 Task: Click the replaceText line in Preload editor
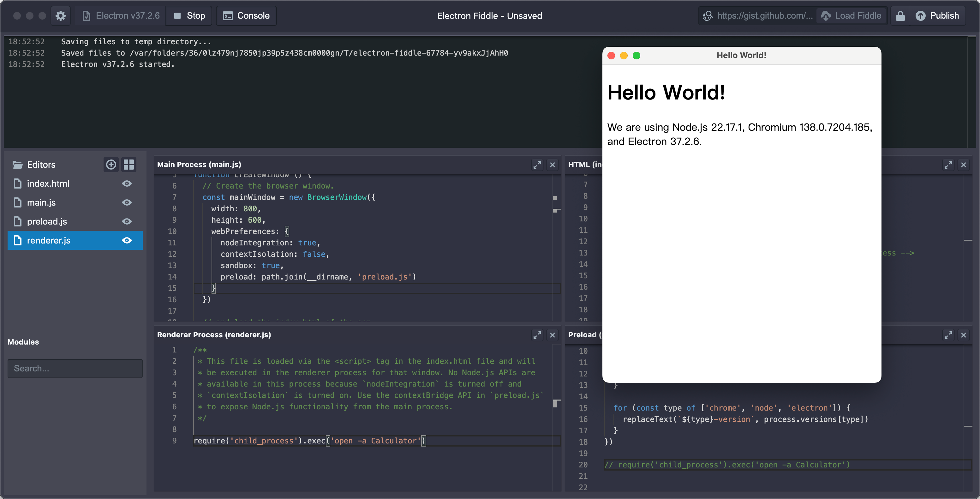click(745, 419)
